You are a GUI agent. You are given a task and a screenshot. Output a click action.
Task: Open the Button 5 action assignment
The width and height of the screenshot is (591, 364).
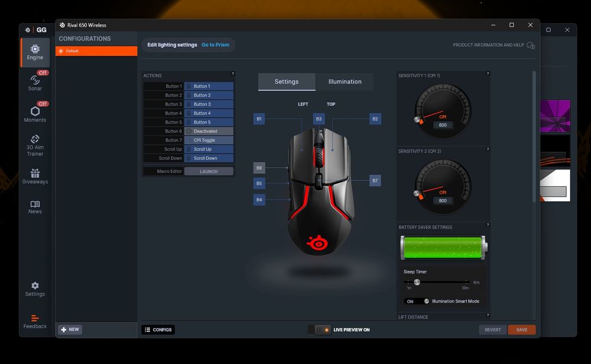coord(209,122)
